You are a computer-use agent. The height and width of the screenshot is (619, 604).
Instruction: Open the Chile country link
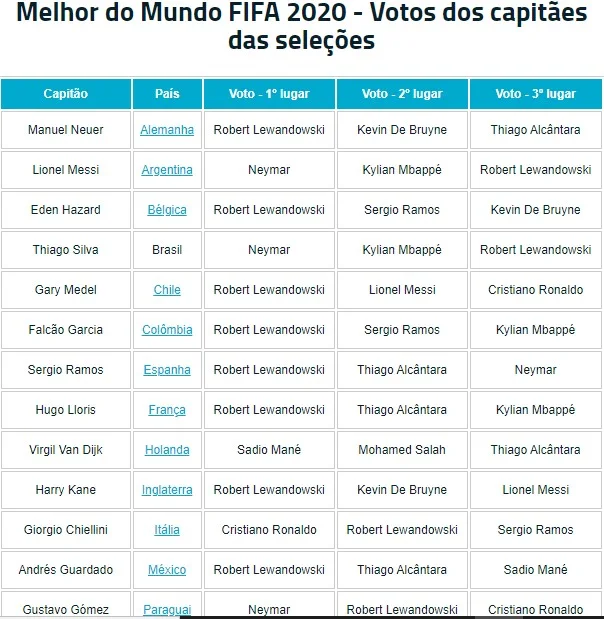(x=167, y=290)
